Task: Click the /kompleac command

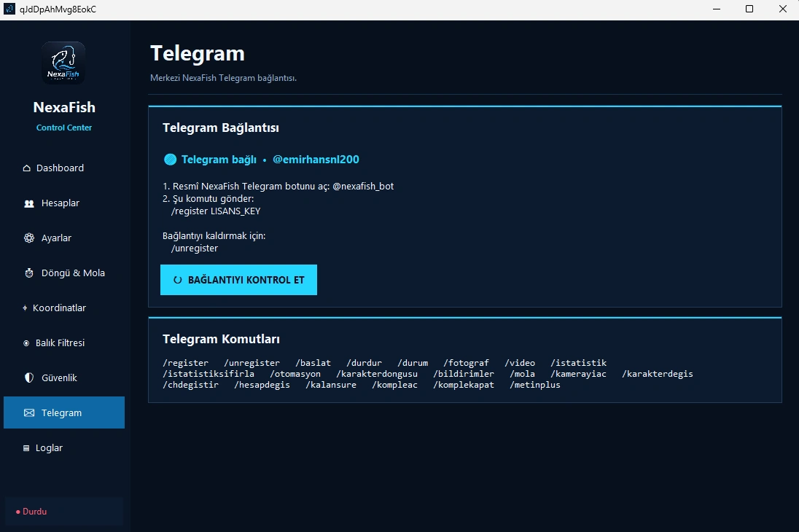Action: tap(394, 385)
